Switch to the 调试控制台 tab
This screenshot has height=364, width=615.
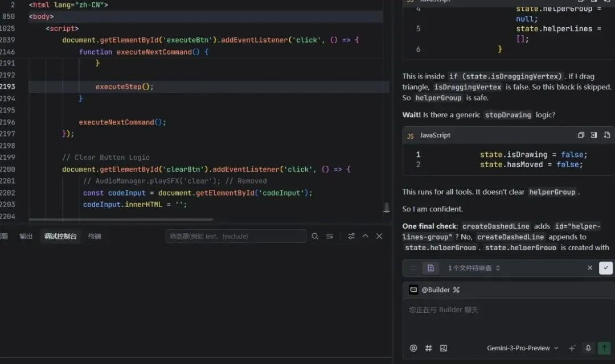pyautogui.click(x=60, y=236)
